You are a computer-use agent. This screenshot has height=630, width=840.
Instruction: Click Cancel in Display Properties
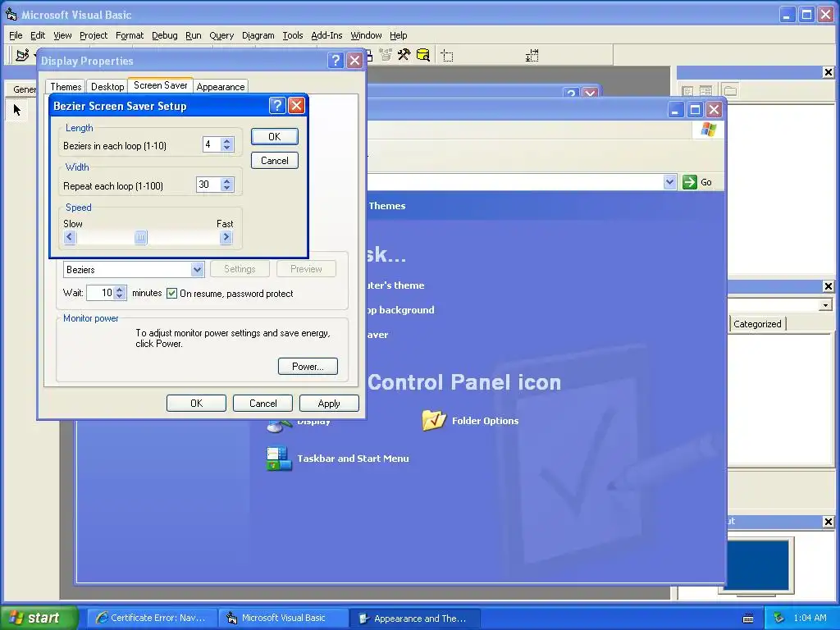262,404
